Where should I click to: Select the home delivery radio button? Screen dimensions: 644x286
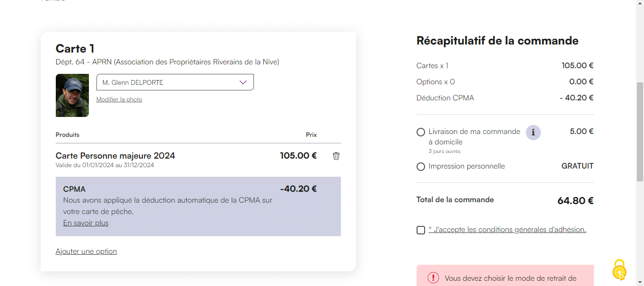pyautogui.click(x=421, y=132)
